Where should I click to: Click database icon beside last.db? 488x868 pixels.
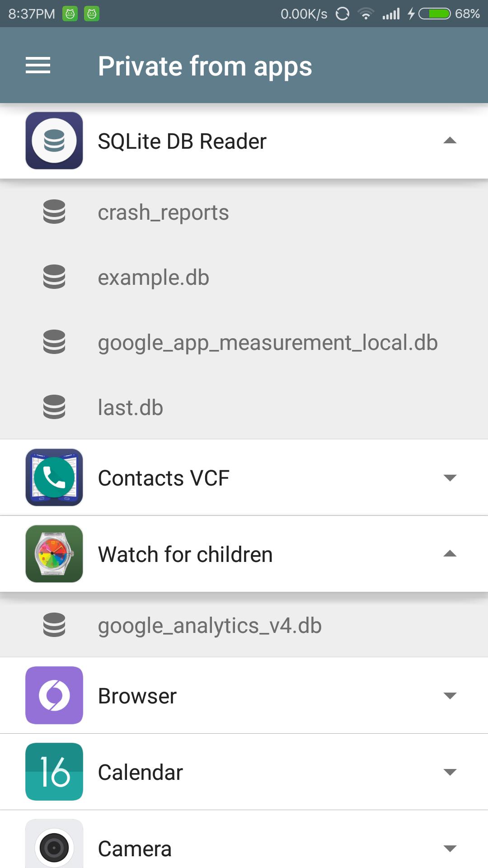pyautogui.click(x=54, y=407)
